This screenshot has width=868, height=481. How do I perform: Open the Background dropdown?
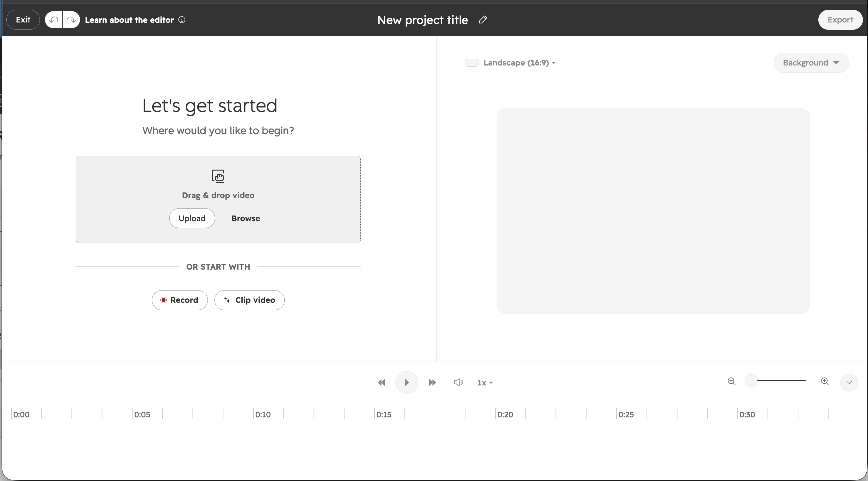(811, 63)
